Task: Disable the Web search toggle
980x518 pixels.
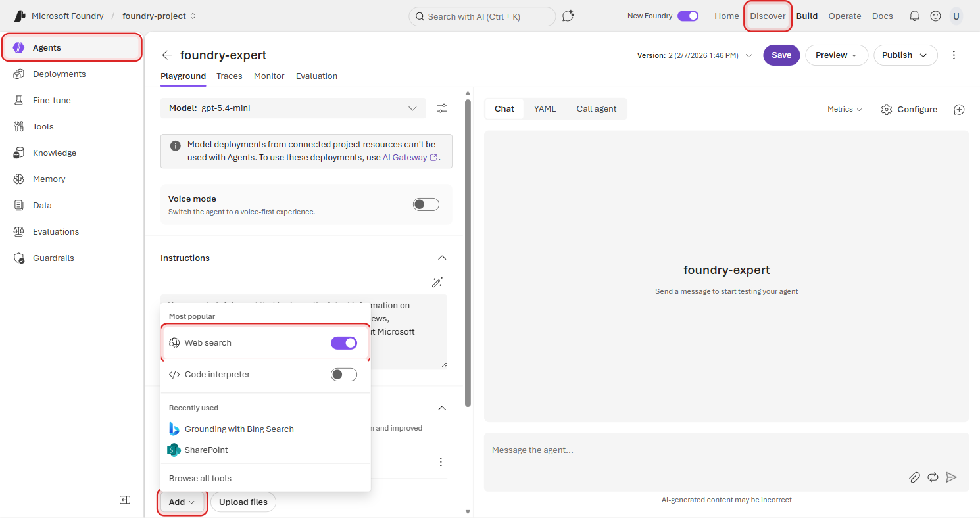Action: click(x=344, y=342)
